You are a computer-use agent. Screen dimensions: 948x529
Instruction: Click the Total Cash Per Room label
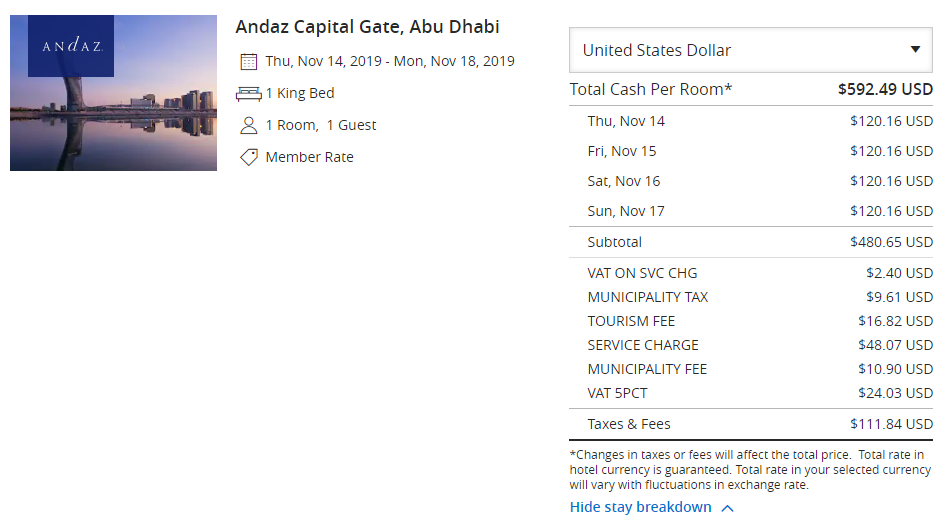click(651, 89)
